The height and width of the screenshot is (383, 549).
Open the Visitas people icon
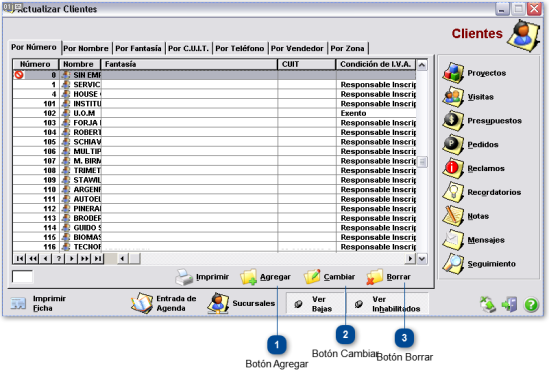[453, 97]
